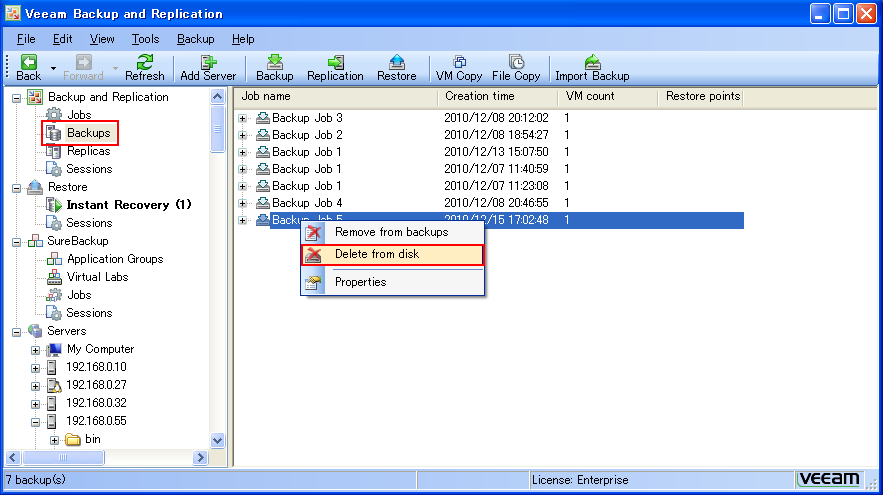Click the tree scroll up arrow
The height and width of the screenshot is (495, 883).
coord(217,97)
